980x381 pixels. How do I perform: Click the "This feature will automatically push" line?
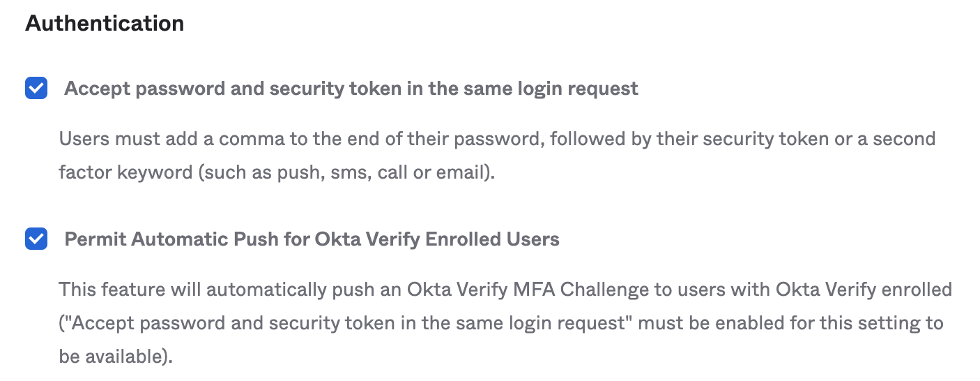pyautogui.click(x=505, y=289)
